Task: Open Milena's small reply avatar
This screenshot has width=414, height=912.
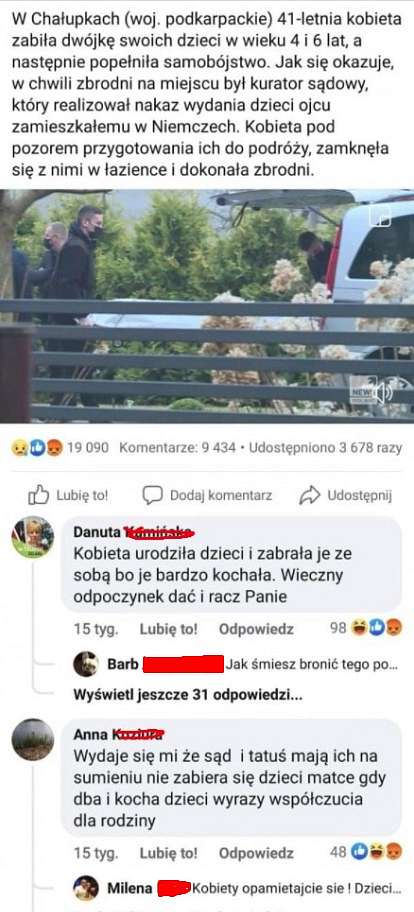Action: [85, 888]
